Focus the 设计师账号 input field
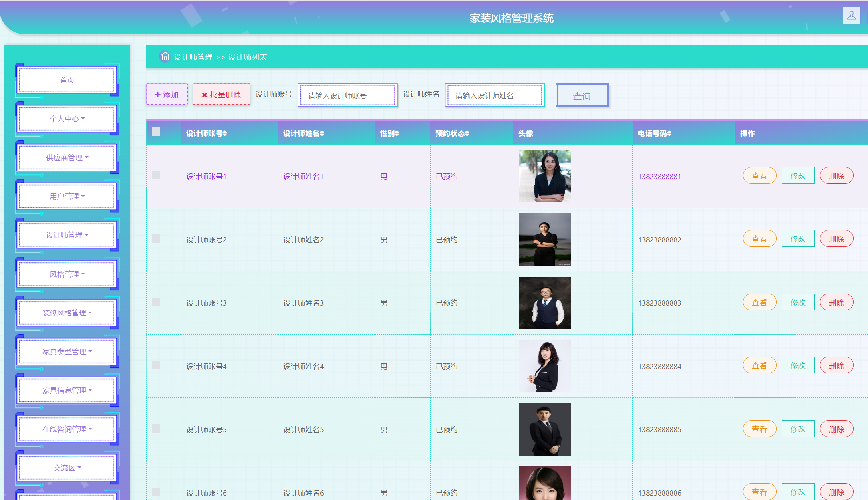Image resolution: width=868 pixels, height=500 pixels. tap(348, 95)
